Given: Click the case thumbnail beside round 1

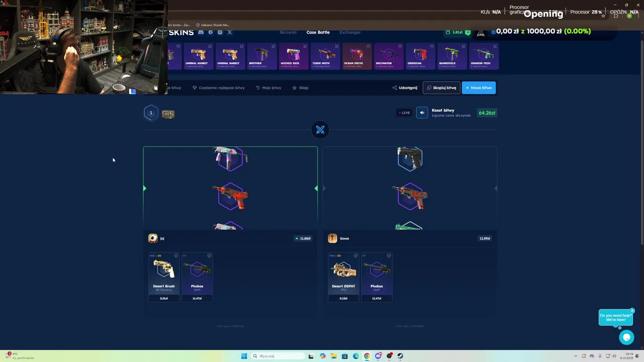Looking at the screenshot, I should (x=168, y=114).
